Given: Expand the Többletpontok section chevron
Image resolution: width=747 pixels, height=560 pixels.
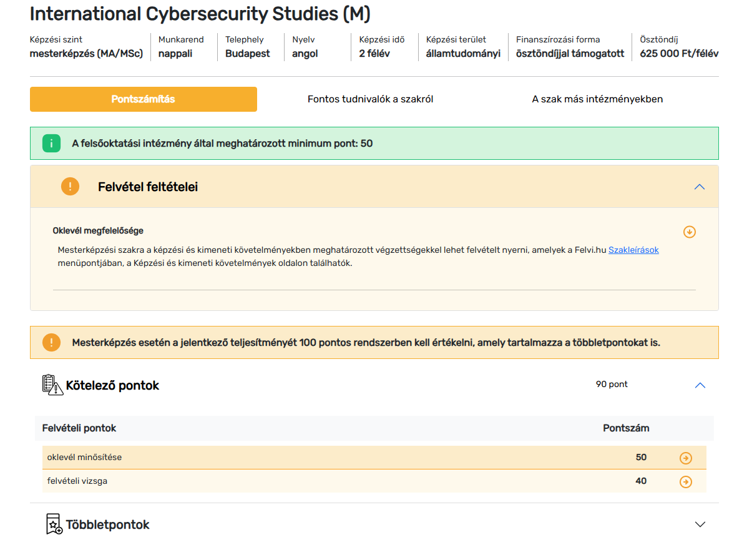Looking at the screenshot, I should (x=700, y=524).
